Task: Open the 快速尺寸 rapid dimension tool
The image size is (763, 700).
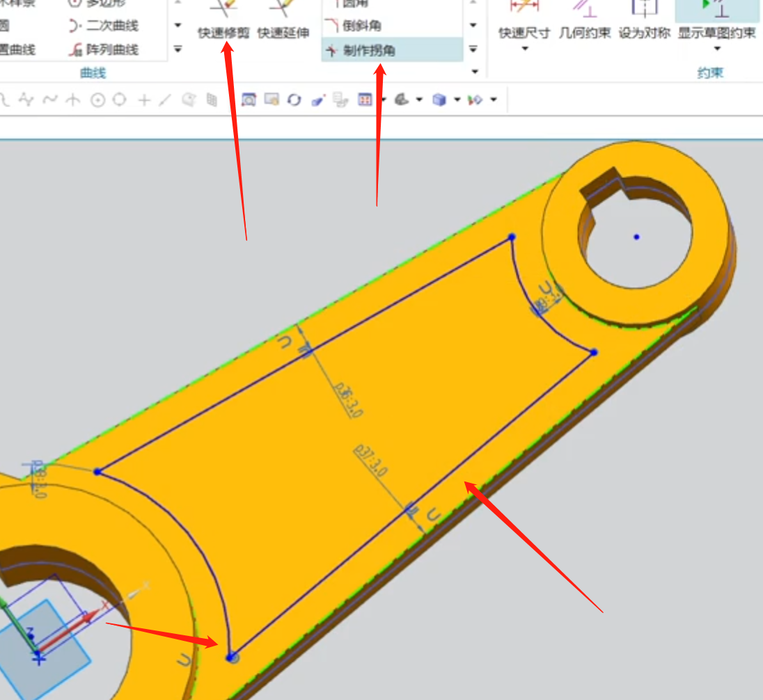Action: click(x=524, y=20)
